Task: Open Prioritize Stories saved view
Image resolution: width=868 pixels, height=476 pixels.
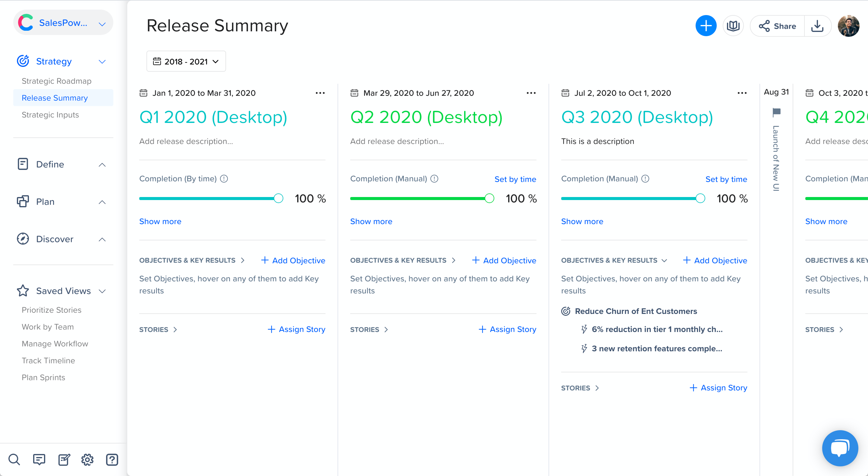Action: (52, 310)
